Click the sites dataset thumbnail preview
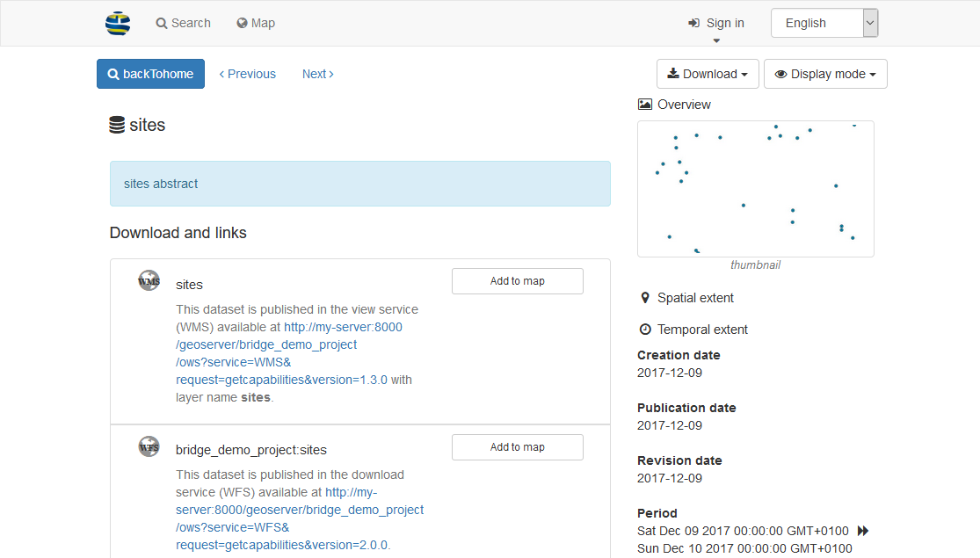Image resolution: width=980 pixels, height=558 pixels. (x=756, y=189)
